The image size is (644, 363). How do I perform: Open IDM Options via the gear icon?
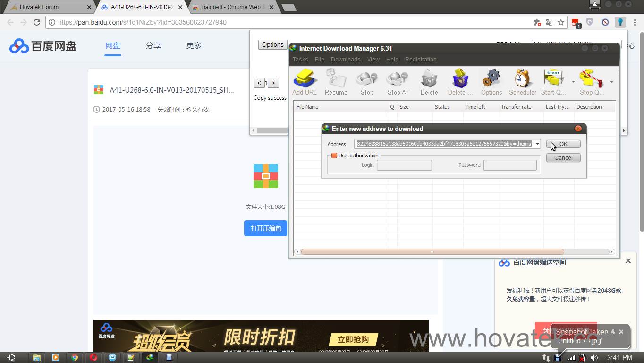click(491, 80)
